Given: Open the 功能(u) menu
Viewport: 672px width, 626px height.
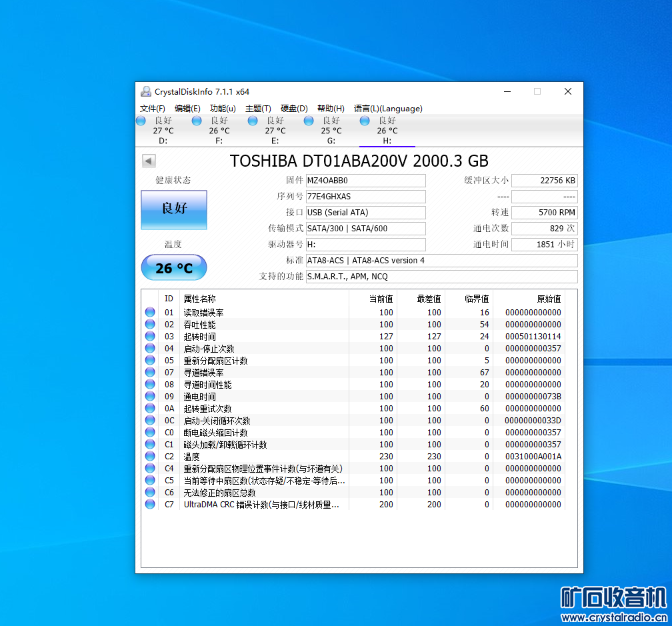Looking at the screenshot, I should point(223,109).
